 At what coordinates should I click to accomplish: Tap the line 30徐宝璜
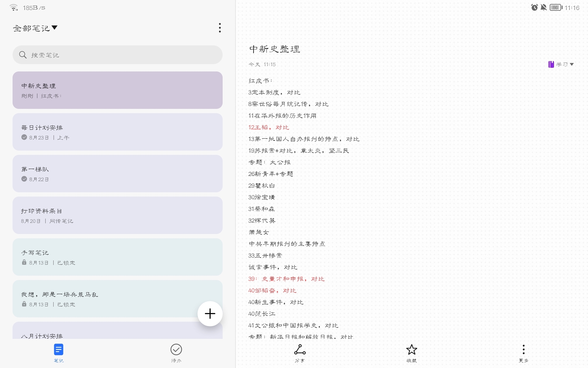click(x=262, y=197)
